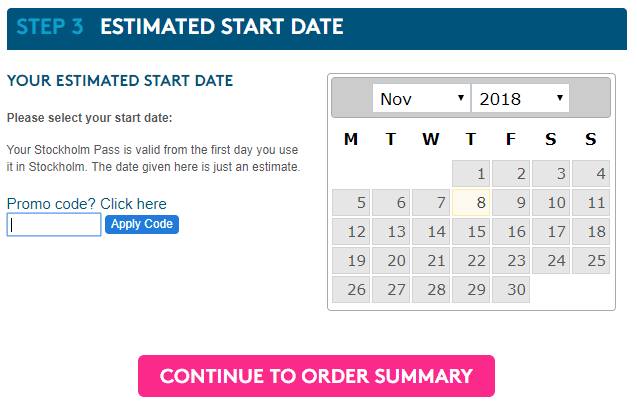Click the 'Promo code? Click here' link
Viewport: 637px width, 412px height.
pos(87,204)
